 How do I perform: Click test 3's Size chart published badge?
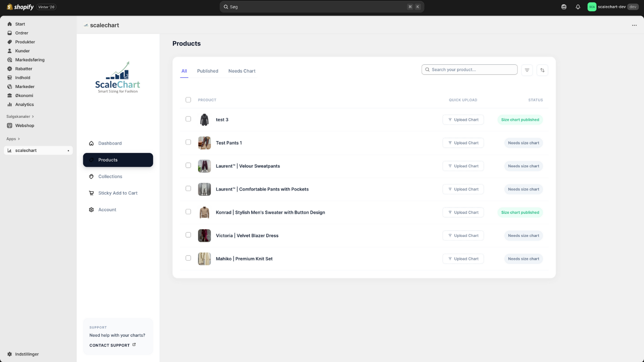[520, 120]
